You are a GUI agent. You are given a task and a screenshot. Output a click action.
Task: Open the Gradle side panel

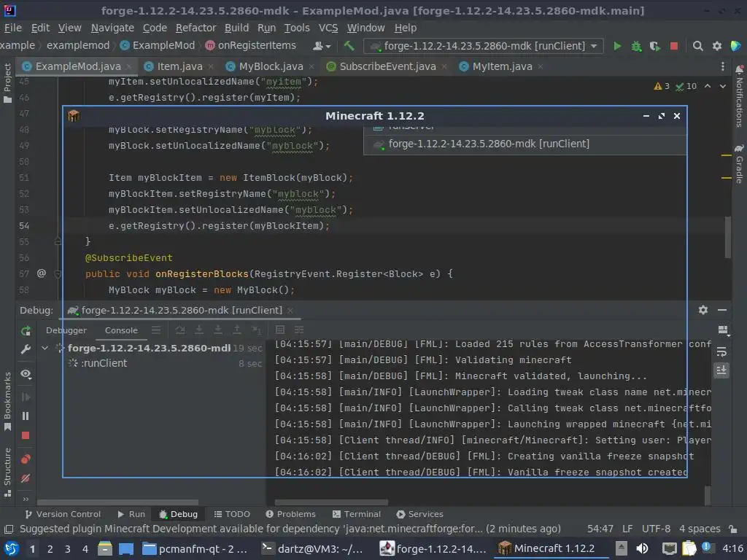pos(740,164)
